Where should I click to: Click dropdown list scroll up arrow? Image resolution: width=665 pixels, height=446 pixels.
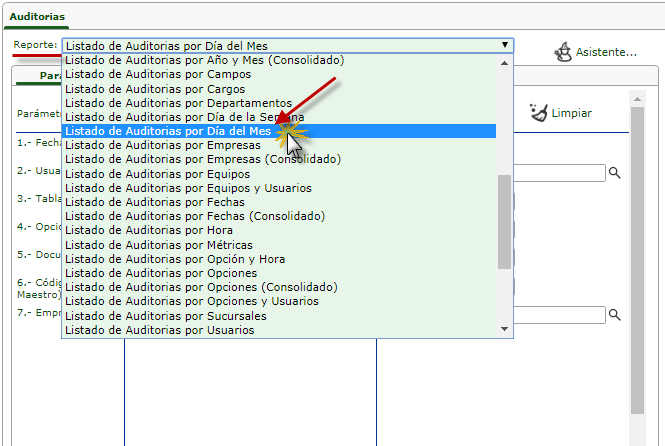click(504, 63)
